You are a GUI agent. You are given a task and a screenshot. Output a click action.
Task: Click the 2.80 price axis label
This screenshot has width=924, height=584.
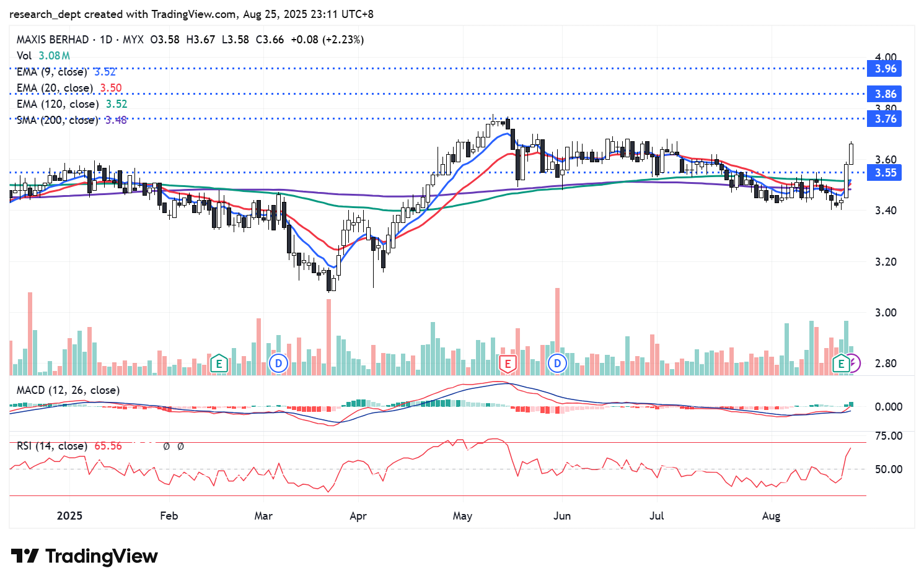click(x=886, y=363)
